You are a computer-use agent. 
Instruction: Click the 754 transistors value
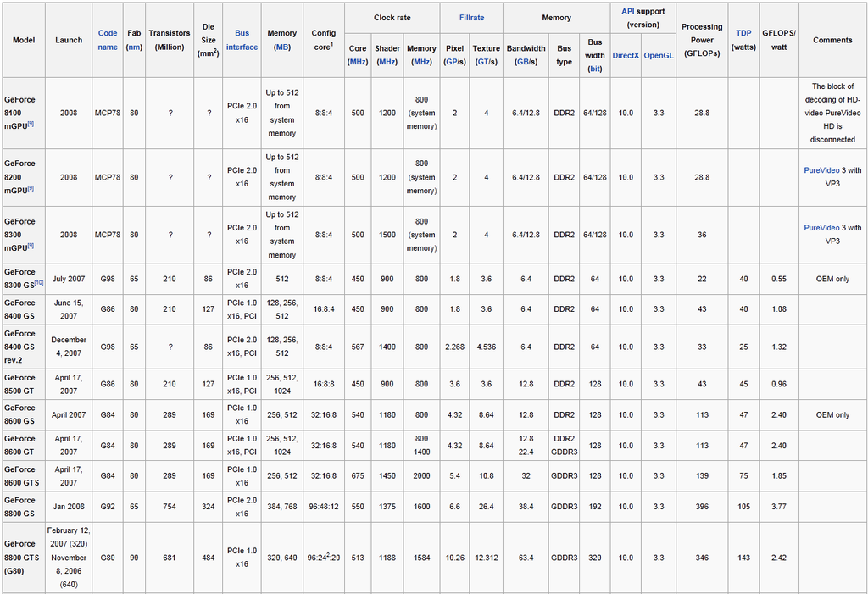[x=170, y=507]
